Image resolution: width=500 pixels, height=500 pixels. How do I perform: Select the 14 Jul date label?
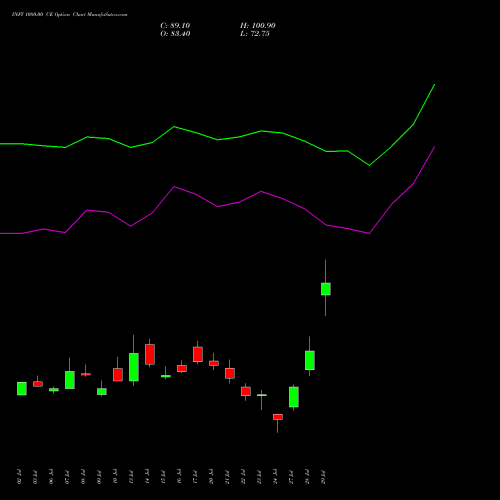[x=147, y=477]
